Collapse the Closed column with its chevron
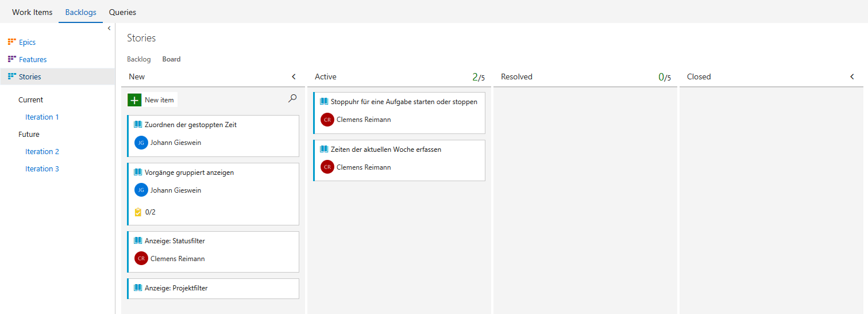Viewport: 868px width, 314px height. (852, 76)
